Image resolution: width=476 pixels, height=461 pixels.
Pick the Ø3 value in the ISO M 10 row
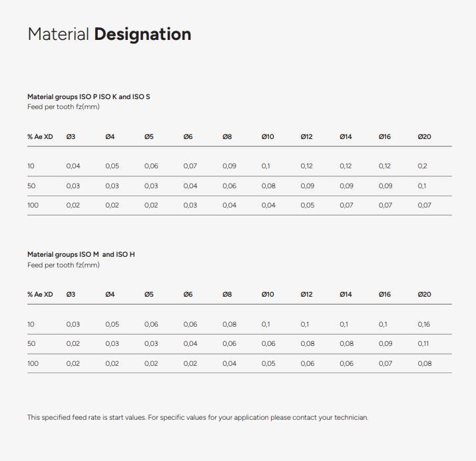pyautogui.click(x=73, y=325)
